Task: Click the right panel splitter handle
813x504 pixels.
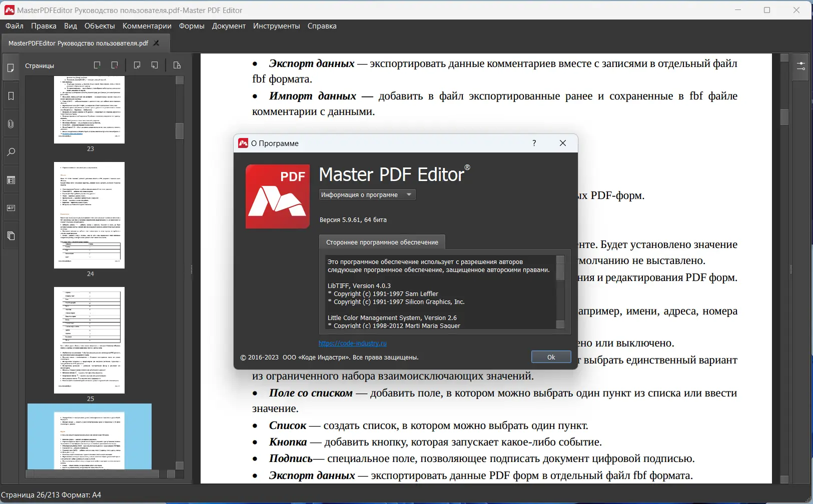Action: click(790, 269)
